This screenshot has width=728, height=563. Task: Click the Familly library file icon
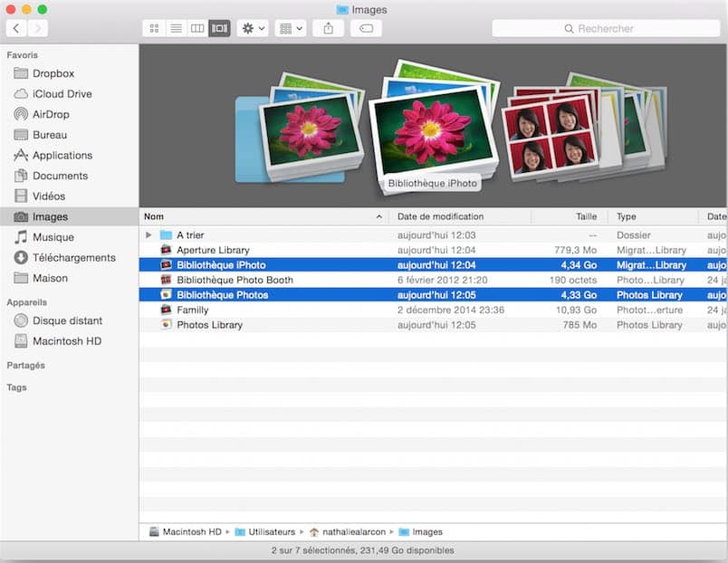[166, 310]
